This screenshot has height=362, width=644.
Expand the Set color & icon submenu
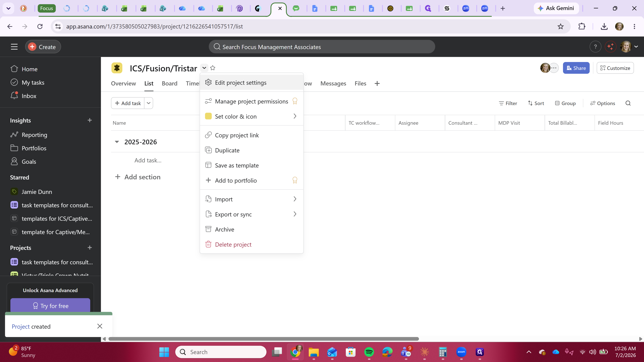[x=252, y=116]
